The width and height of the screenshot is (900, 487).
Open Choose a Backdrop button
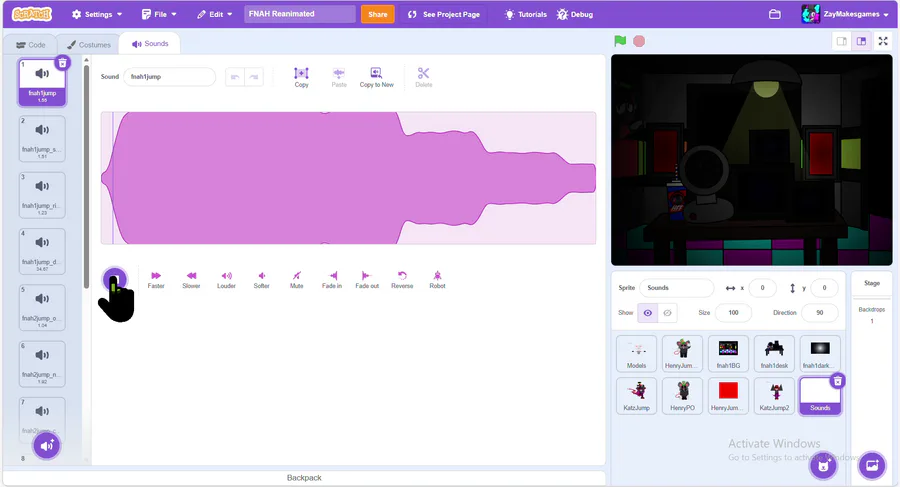(872, 465)
